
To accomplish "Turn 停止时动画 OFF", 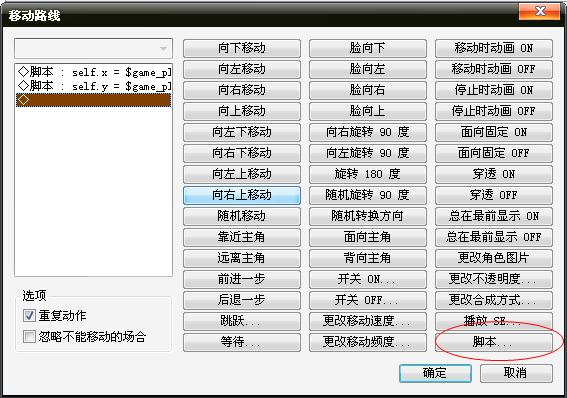I will 494,111.
